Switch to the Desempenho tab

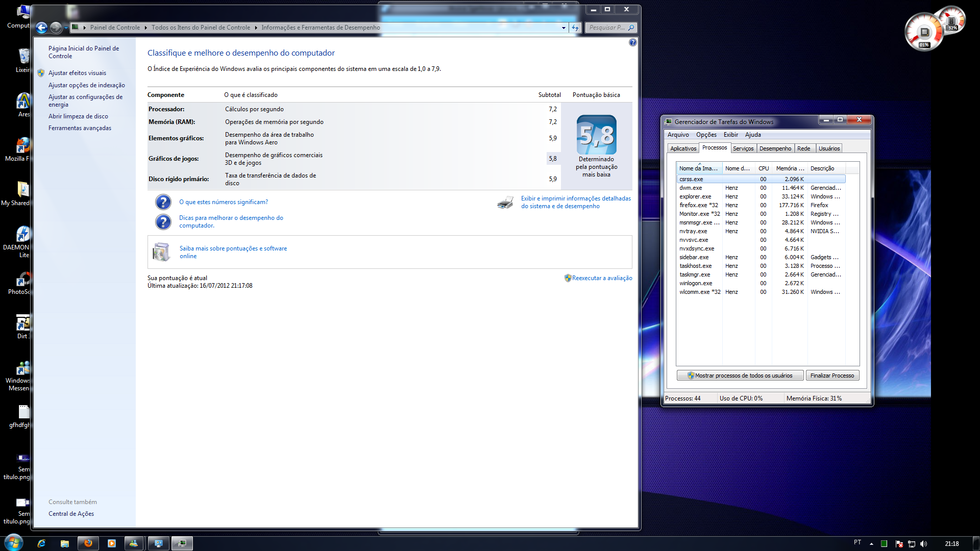(x=775, y=148)
